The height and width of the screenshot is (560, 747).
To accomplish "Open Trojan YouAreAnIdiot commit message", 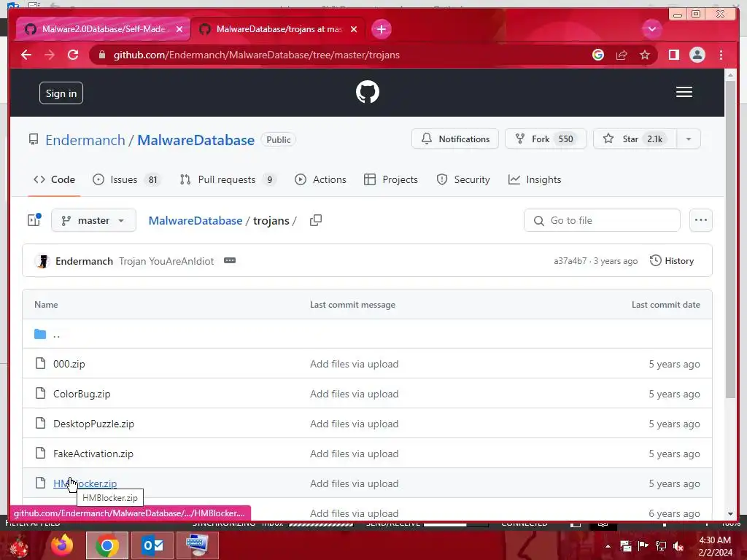I will tap(166, 261).
